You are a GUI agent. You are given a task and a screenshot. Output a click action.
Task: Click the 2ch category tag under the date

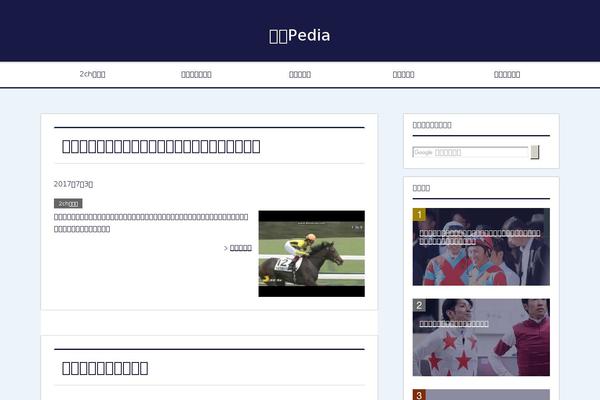coord(68,203)
